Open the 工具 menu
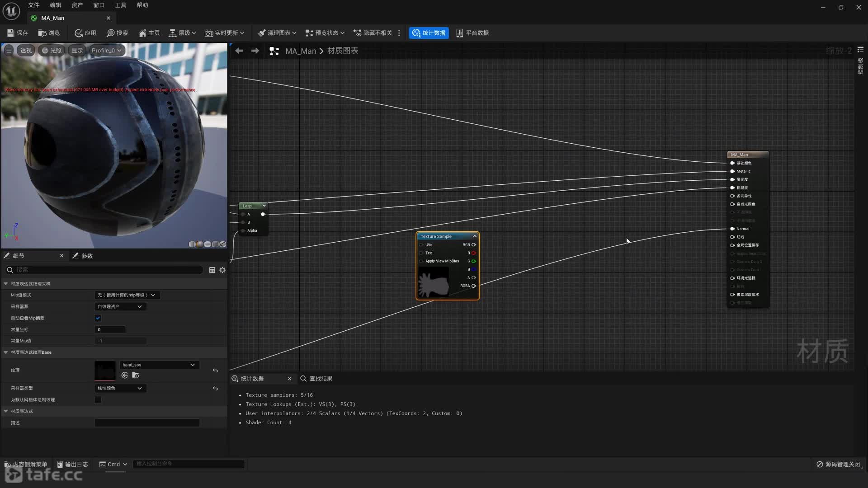Image resolution: width=868 pixels, height=488 pixels. tap(120, 5)
